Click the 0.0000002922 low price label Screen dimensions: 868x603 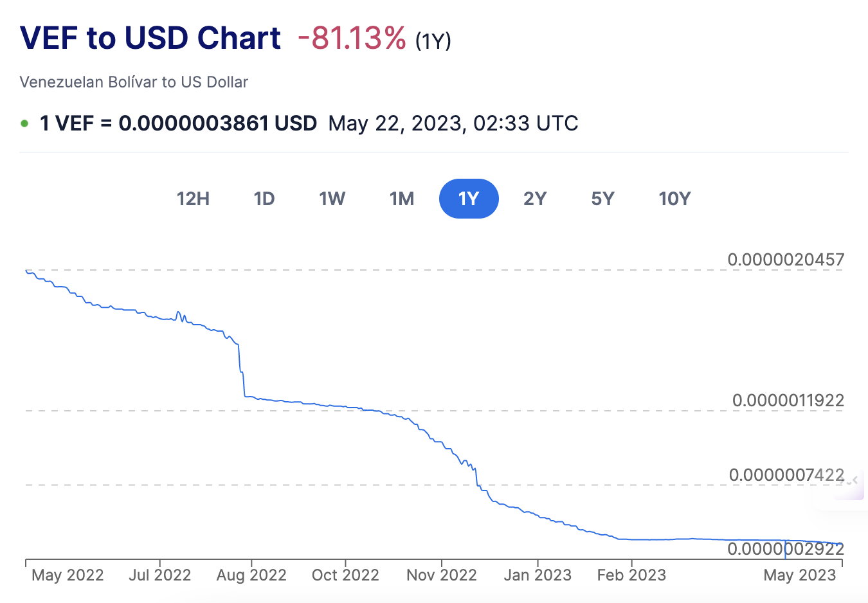tap(786, 549)
